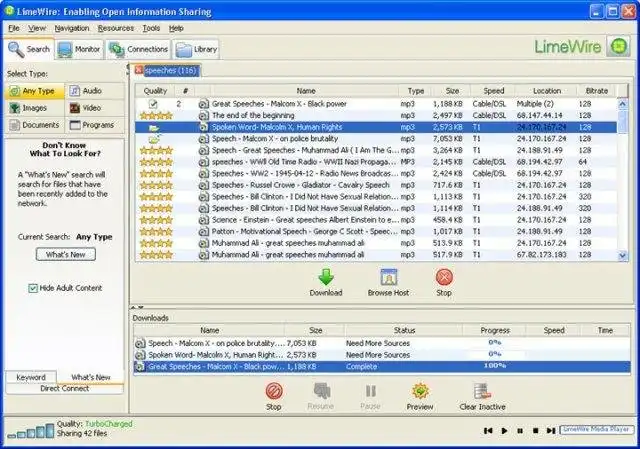Close the speeches search results tab

pyautogui.click(x=139, y=70)
